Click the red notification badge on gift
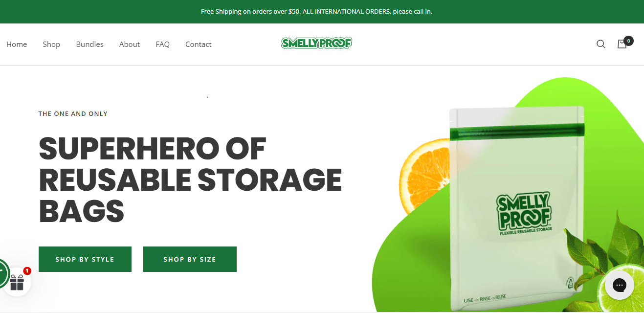 (x=27, y=270)
